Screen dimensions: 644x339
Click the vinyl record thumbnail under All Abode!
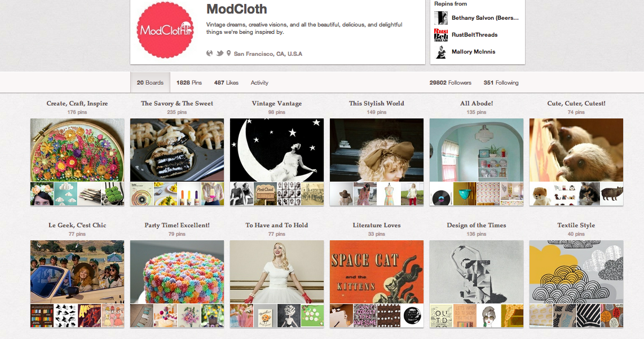(x=441, y=194)
